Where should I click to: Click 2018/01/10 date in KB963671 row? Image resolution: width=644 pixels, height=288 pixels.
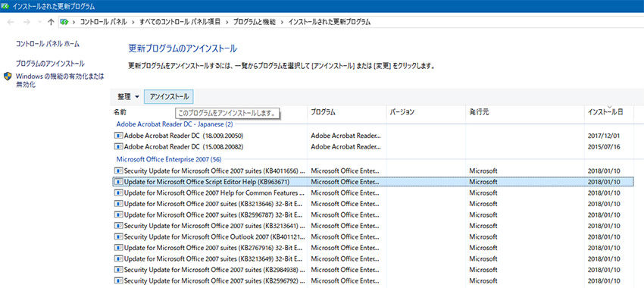tap(604, 182)
